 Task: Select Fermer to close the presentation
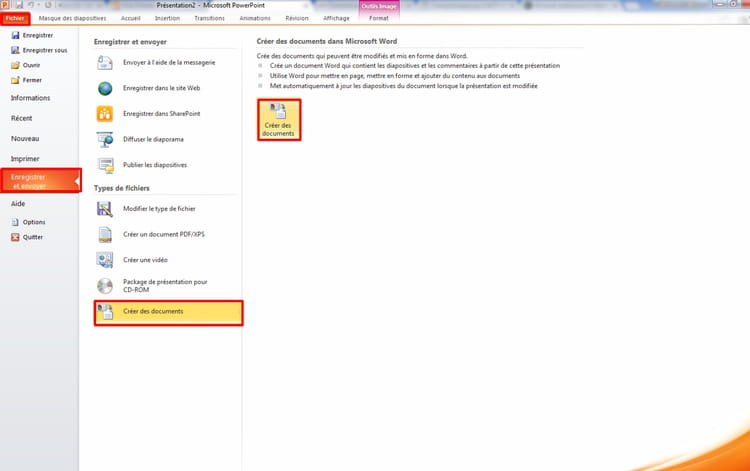click(x=27, y=80)
